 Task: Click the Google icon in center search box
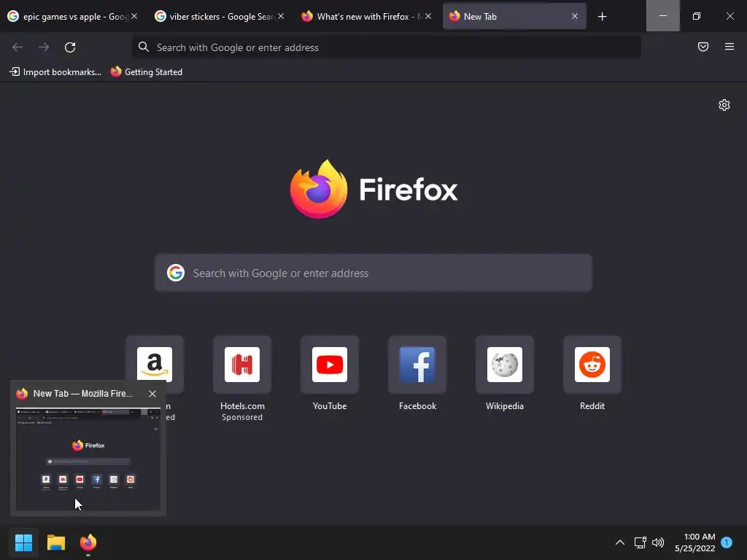pos(176,273)
